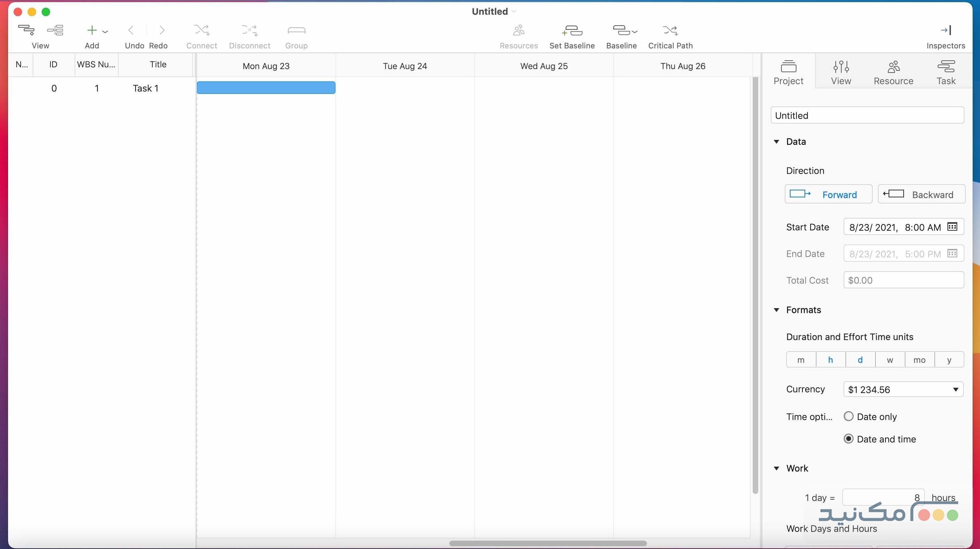Select the Disconnect tool
Screen dimensions: 980x549
(249, 30)
